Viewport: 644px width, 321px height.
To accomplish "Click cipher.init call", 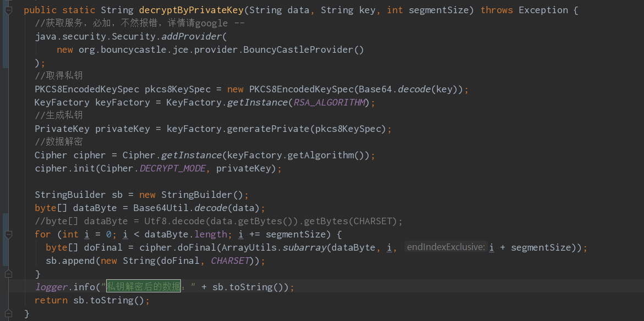I will click(x=65, y=168).
